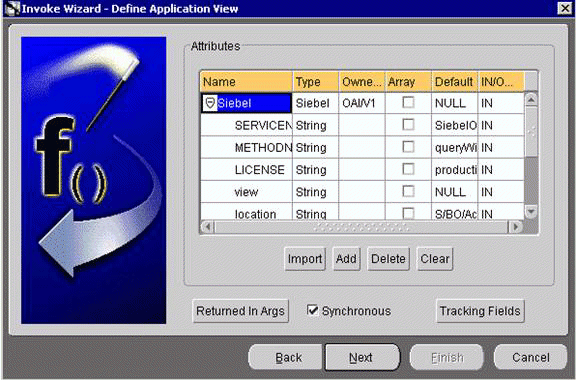Select the Siebel name cell
This screenshot has width=576, height=380.
click(247, 103)
